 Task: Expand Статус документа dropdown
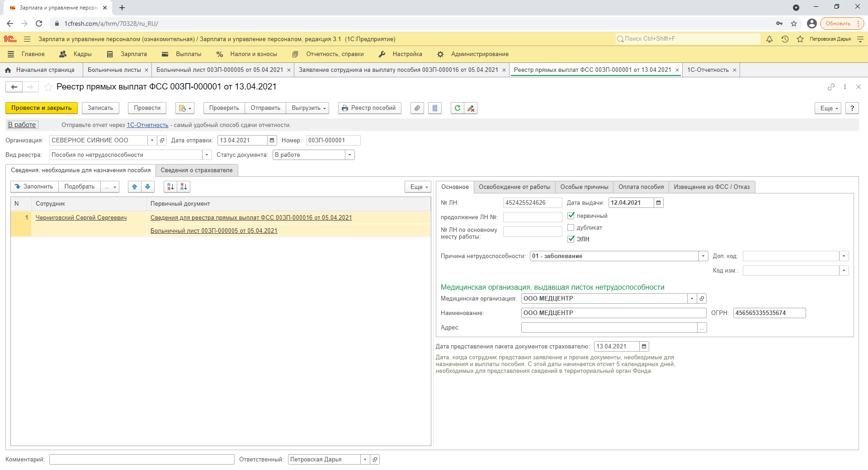(349, 155)
